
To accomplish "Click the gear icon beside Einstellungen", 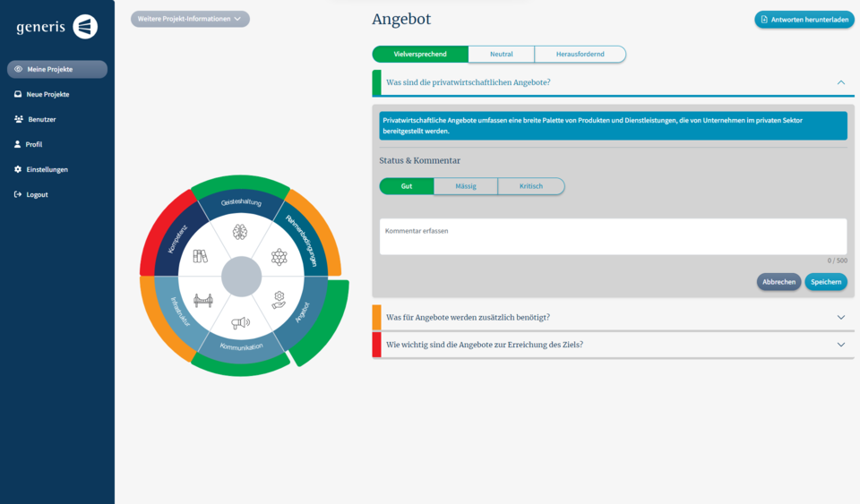I will [x=18, y=169].
